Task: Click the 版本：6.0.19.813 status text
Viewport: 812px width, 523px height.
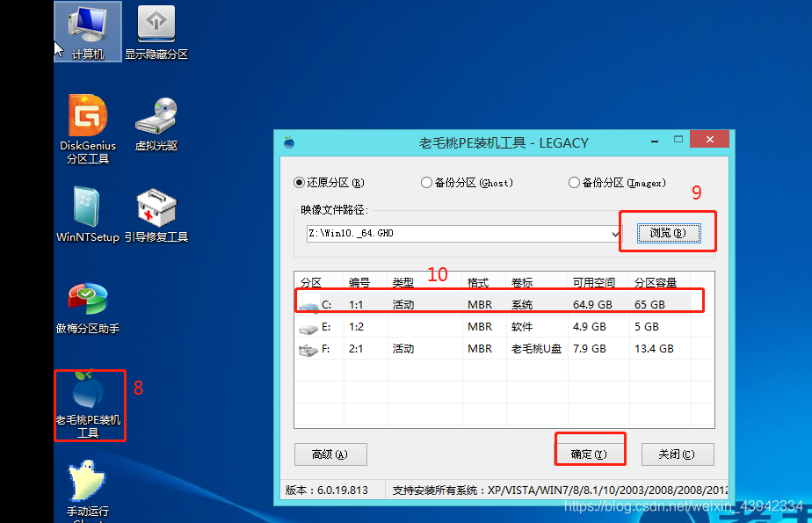Action: (x=327, y=490)
